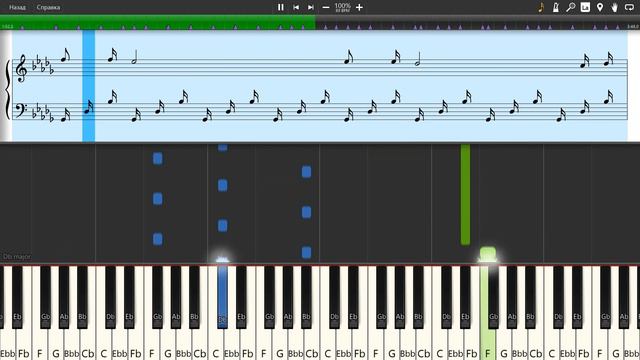Jump ahead on the unplayed gray timeline

478,23
